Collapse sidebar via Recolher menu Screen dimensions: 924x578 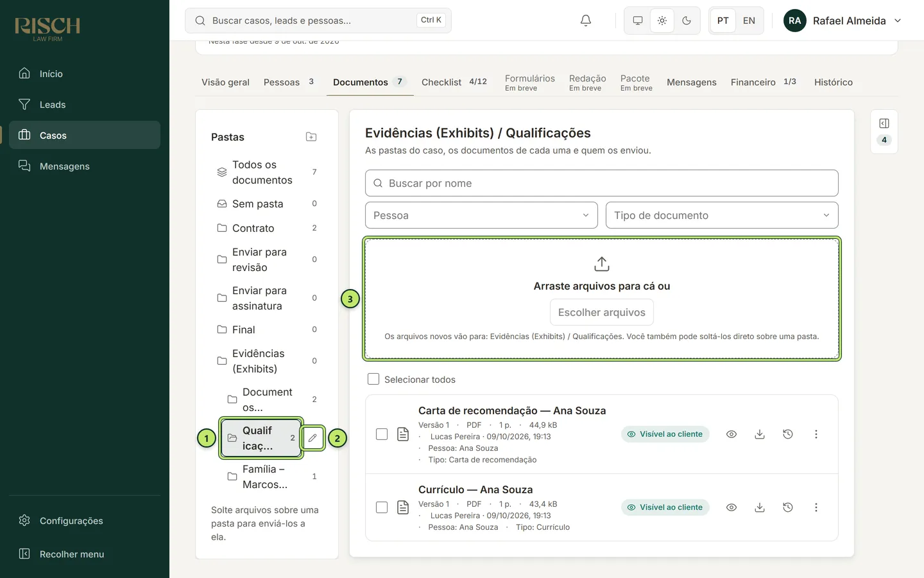click(x=85, y=554)
